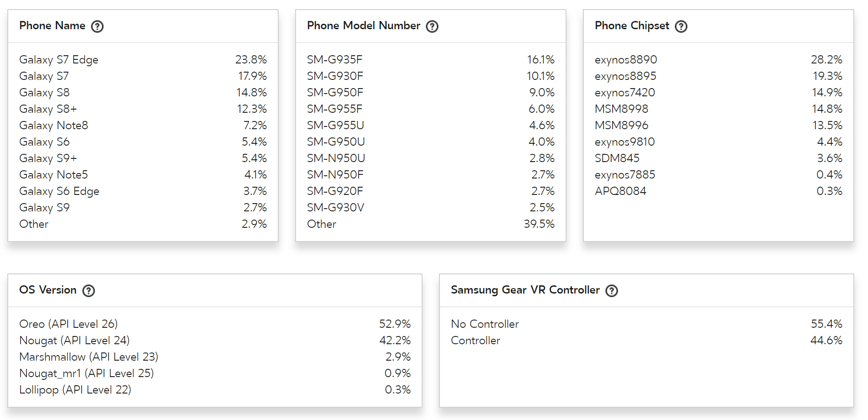
Task: Click the OS Version help icon
Action: pyautogui.click(x=89, y=291)
